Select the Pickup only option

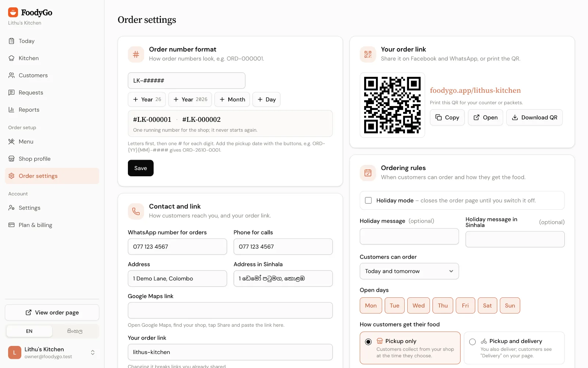[410, 348]
